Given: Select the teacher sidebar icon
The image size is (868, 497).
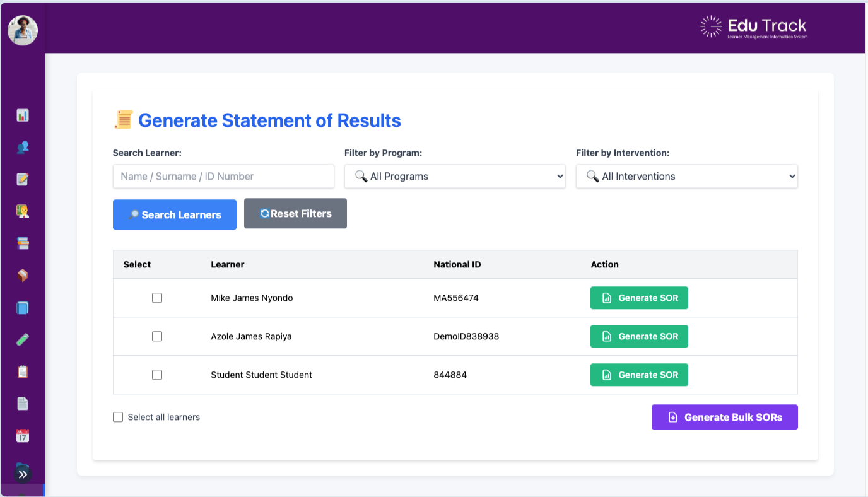Looking at the screenshot, I should coord(23,211).
